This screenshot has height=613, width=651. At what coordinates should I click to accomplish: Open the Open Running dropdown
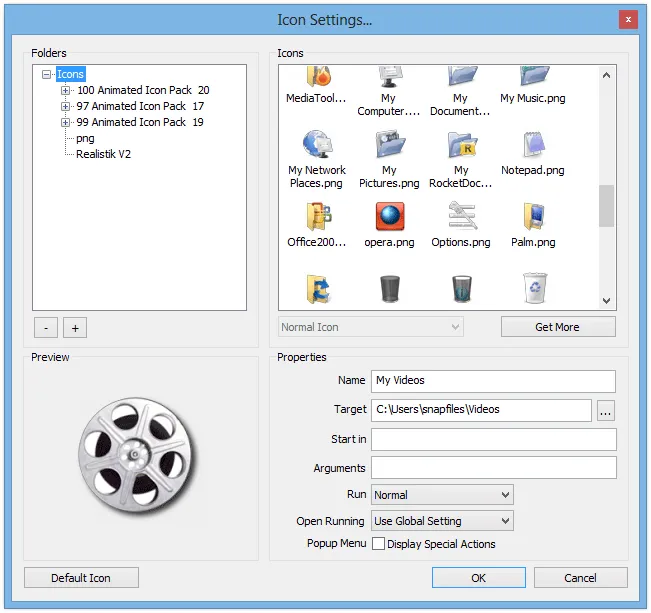coord(442,521)
